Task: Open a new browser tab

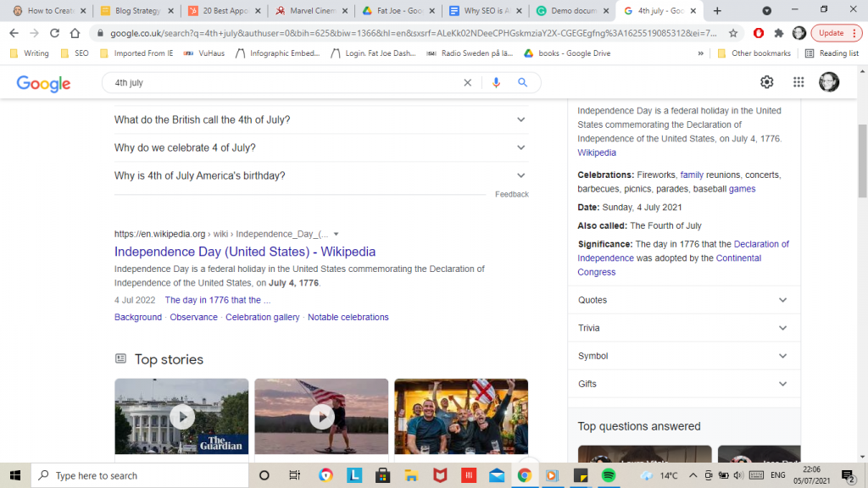Action: 717,10
